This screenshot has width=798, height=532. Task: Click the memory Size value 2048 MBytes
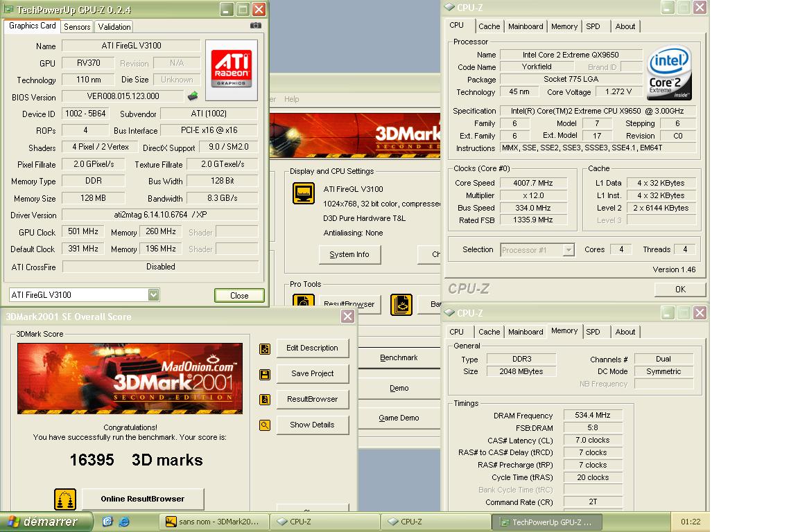(521, 371)
